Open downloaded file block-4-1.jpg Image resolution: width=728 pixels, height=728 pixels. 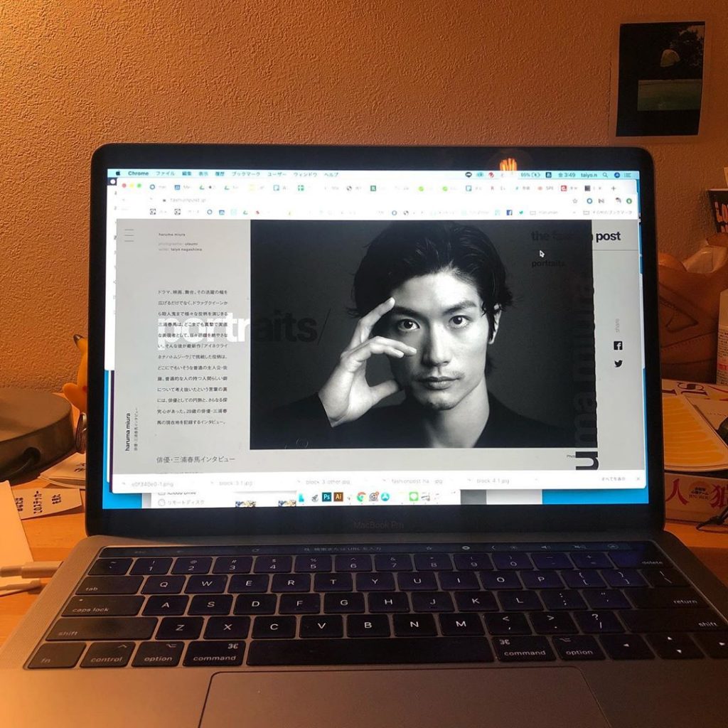click(493, 481)
